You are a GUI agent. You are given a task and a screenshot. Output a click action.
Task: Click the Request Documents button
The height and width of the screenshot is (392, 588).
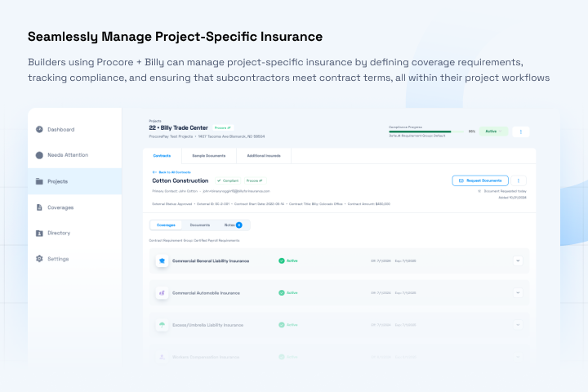[x=480, y=180]
